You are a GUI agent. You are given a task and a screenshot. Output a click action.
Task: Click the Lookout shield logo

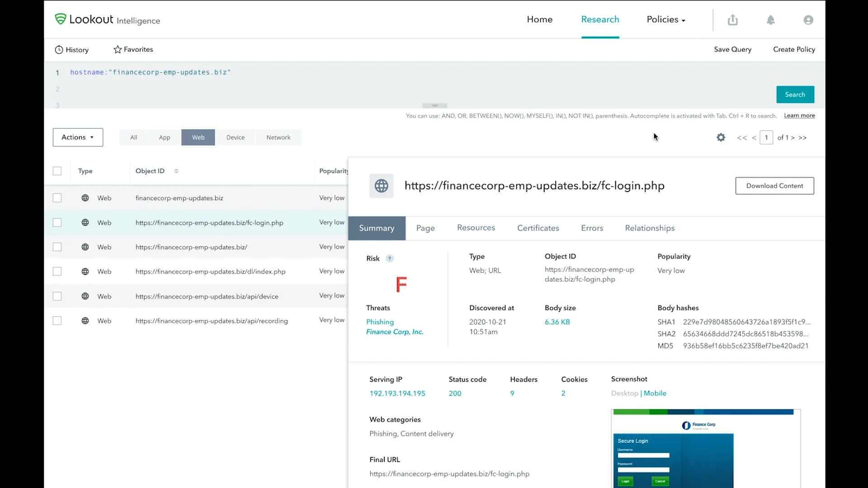pos(60,19)
